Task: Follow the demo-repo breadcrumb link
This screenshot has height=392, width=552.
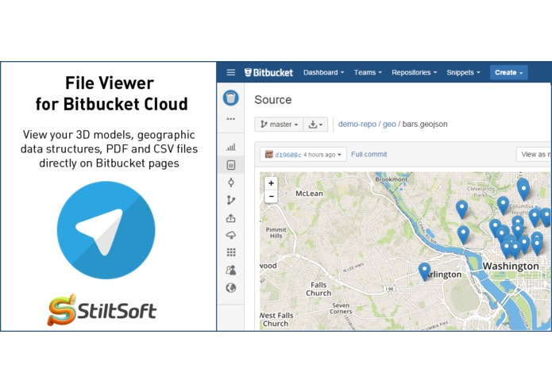Action: 357,124
